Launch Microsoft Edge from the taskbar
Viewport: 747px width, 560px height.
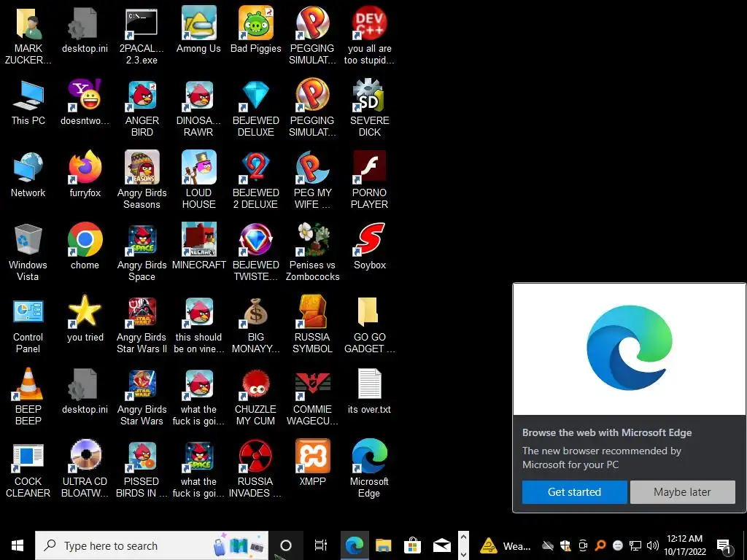(355, 545)
